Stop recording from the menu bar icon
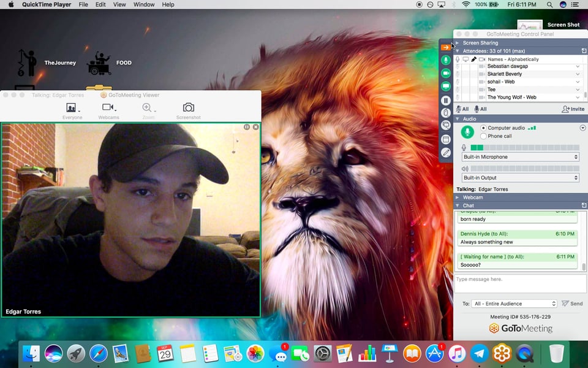The height and width of the screenshot is (368, 588). [x=419, y=4]
